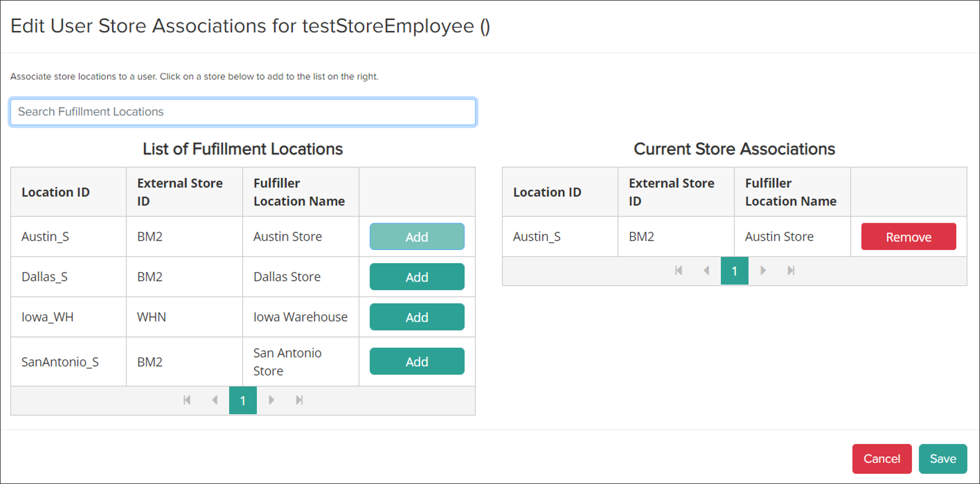Viewport: 980px width, 484px height.
Task: Click SanAntonio_S location ID cell
Action: click(x=69, y=362)
